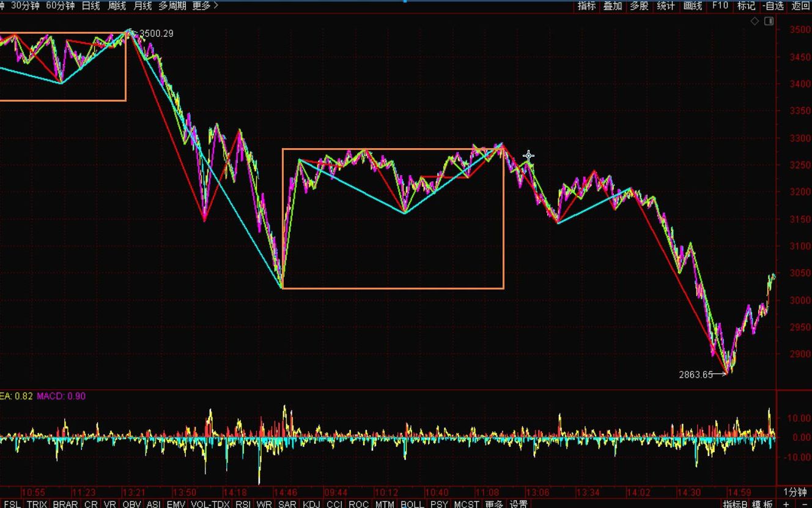
Task: Select the 周线 weekly chart tab
Action: click(x=117, y=6)
